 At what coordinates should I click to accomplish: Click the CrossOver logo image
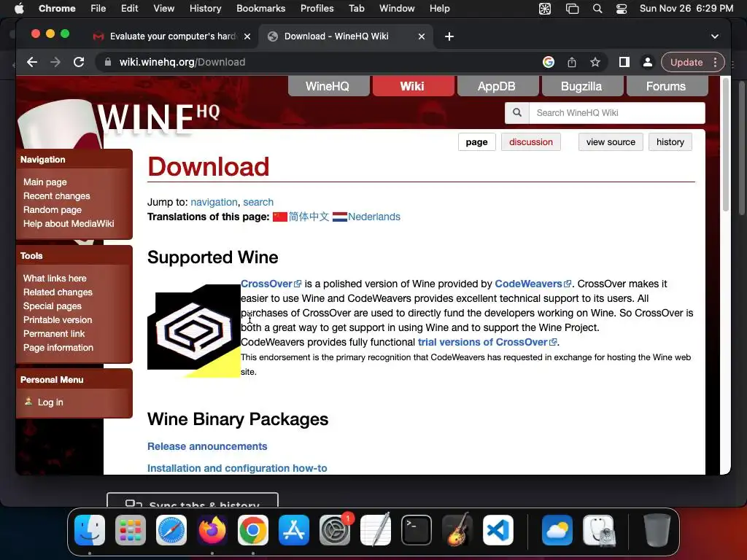coord(194,331)
